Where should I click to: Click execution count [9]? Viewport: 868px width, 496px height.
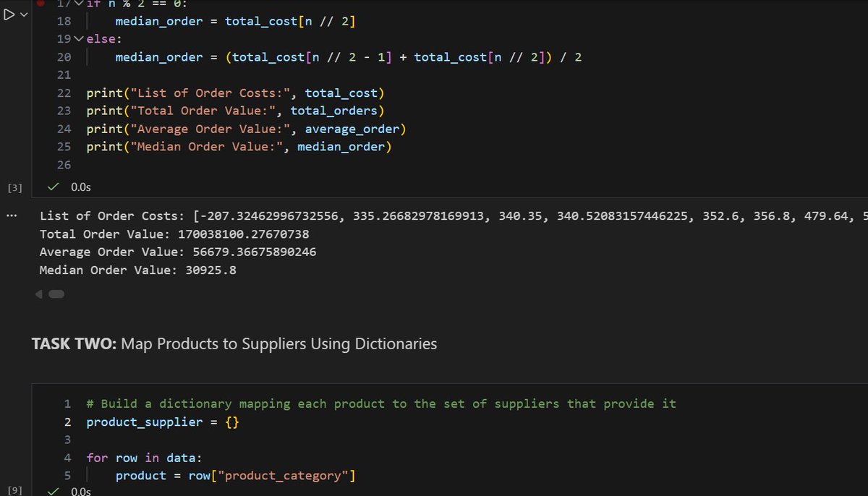point(14,491)
